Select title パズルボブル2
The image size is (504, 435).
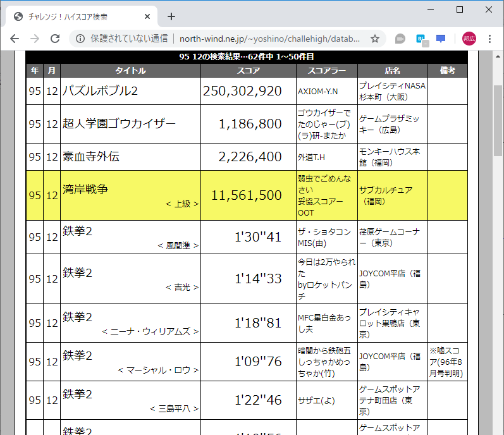click(100, 91)
